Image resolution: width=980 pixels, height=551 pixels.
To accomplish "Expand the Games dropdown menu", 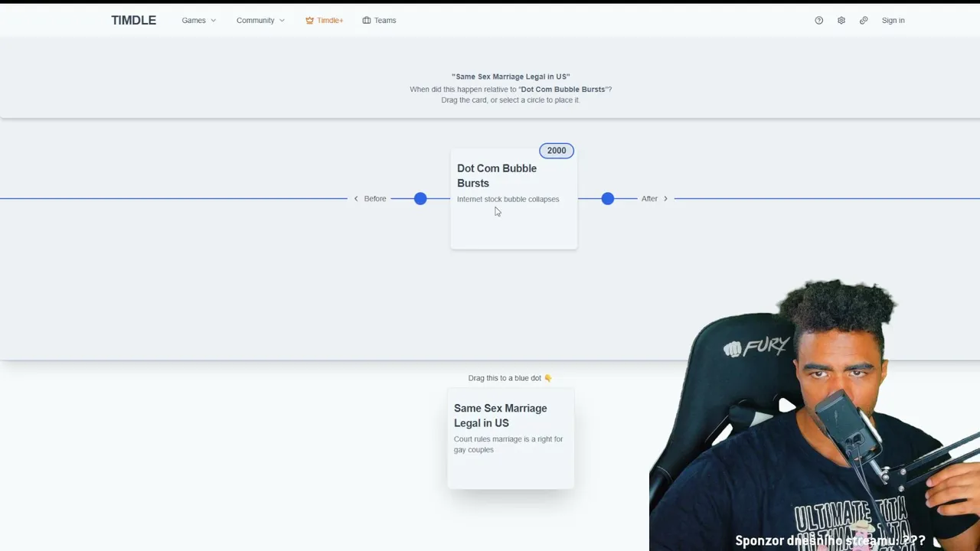I will pyautogui.click(x=199, y=21).
